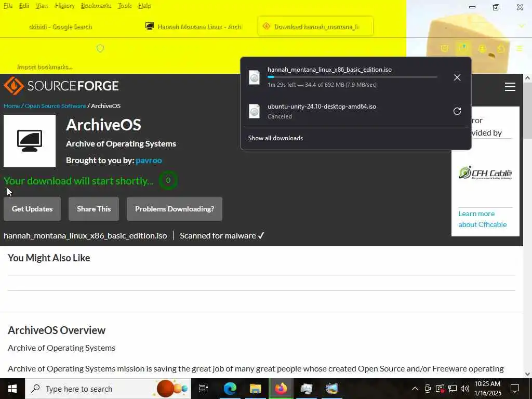532x399 pixels.
Task: Open the Edit menu
Action: [24, 6]
